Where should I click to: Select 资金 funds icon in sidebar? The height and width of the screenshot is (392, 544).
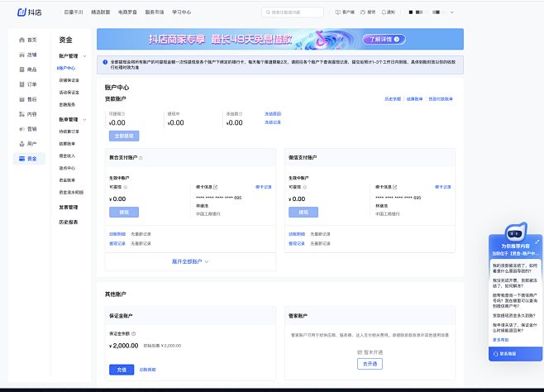(21, 159)
